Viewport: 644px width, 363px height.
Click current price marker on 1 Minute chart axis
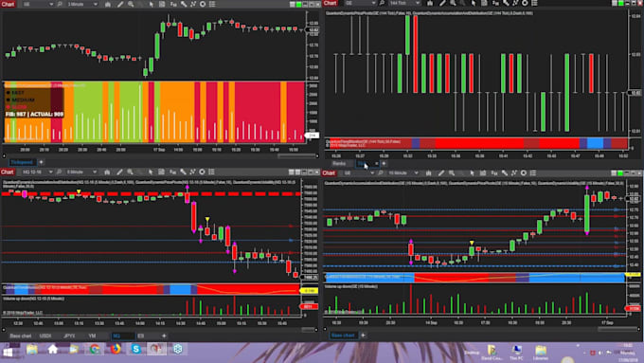click(x=313, y=30)
